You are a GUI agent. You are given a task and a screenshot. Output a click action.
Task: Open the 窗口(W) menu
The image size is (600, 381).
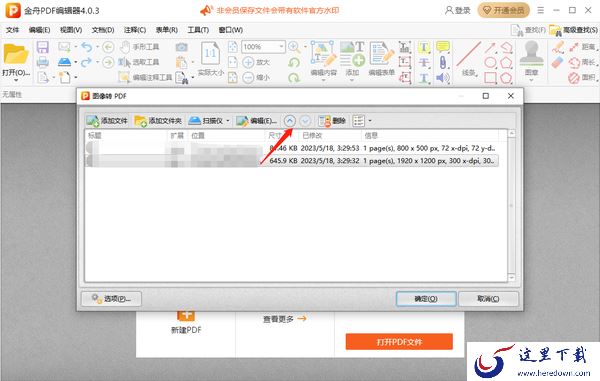tap(231, 30)
